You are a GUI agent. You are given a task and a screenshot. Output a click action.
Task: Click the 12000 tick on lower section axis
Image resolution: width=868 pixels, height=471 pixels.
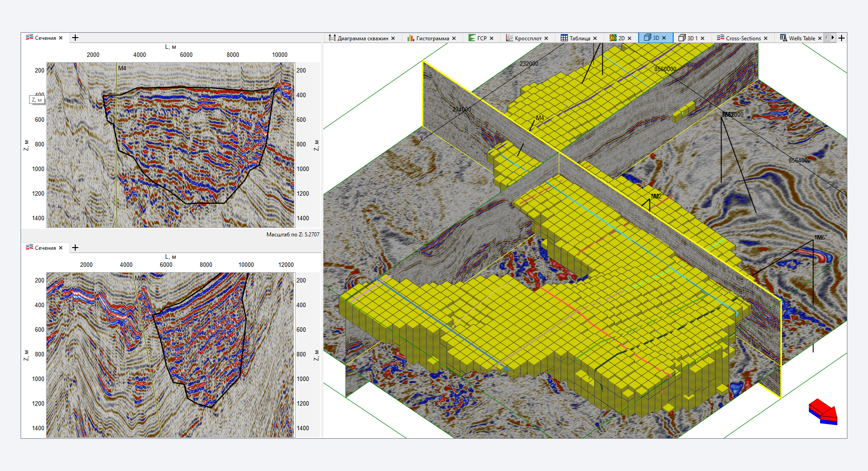(x=286, y=265)
